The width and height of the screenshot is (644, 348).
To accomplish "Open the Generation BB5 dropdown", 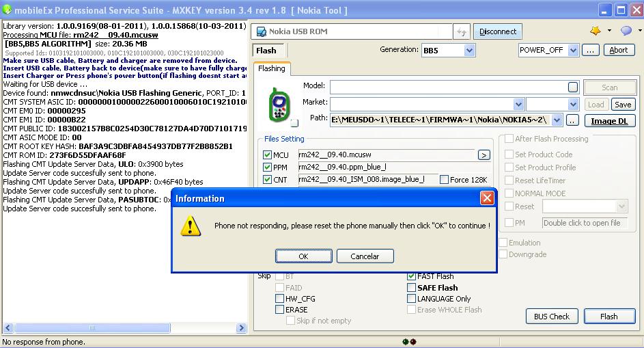I will pos(469,51).
